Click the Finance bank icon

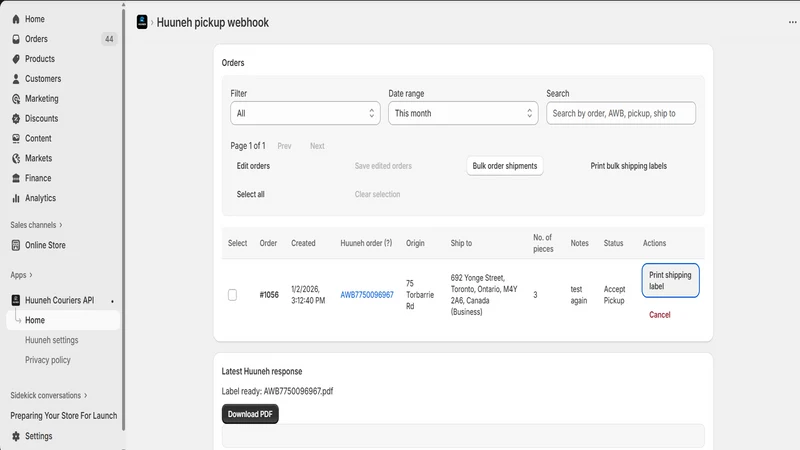(16, 179)
